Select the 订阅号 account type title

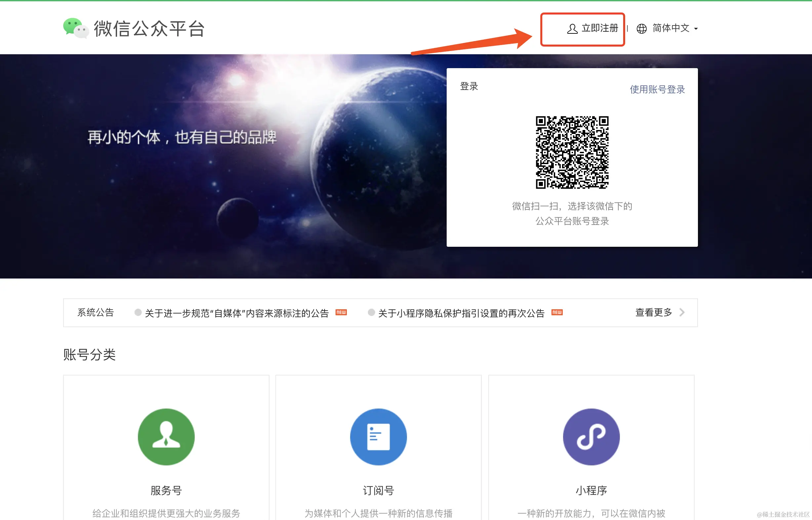(x=378, y=490)
